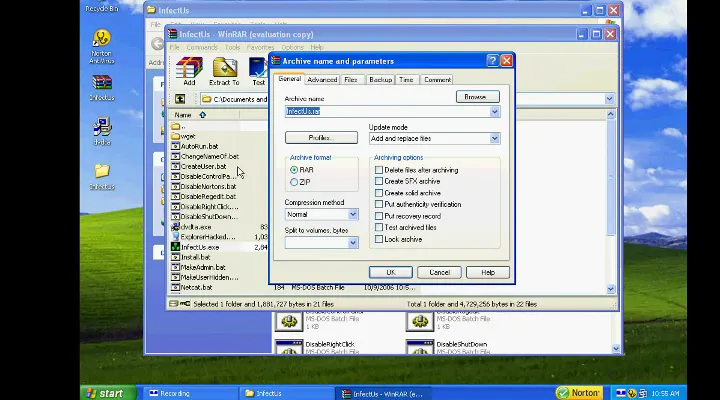Image resolution: width=720 pixels, height=400 pixels.
Task: Select CreateUser.bat in the file list
Action: (x=203, y=166)
